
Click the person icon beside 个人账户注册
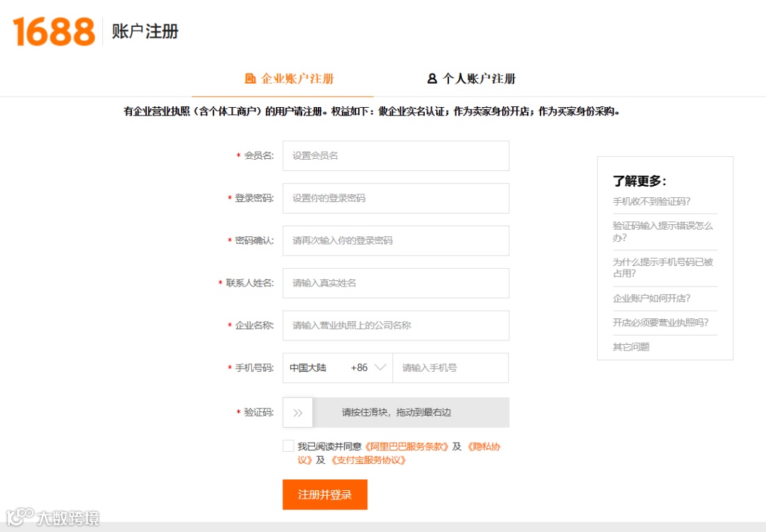tap(432, 78)
